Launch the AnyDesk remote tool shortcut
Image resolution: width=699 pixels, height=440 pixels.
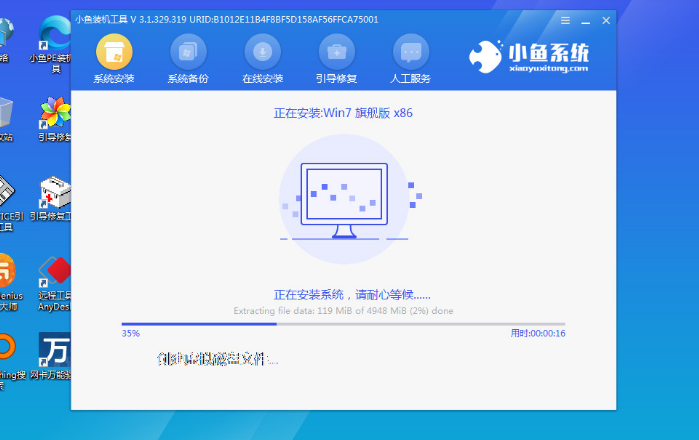click(53, 275)
